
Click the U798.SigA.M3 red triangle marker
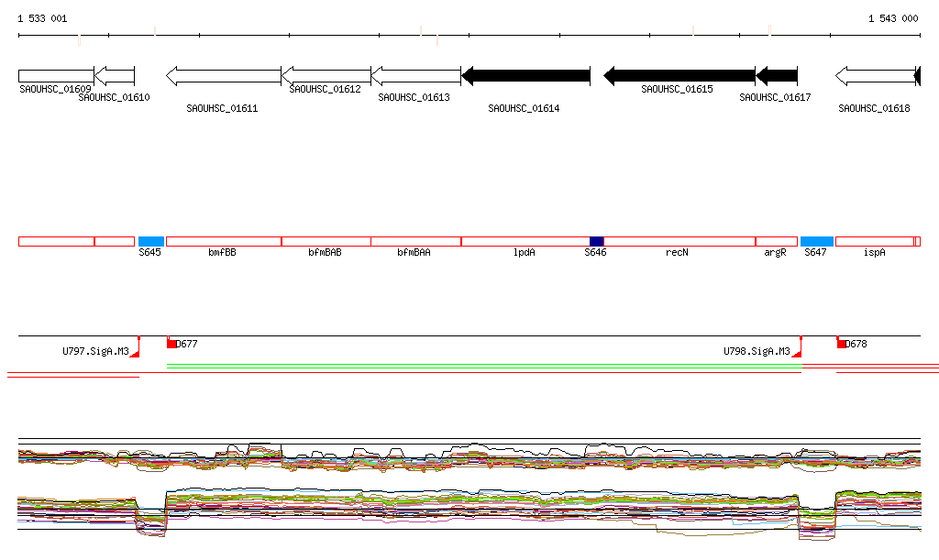tap(798, 353)
